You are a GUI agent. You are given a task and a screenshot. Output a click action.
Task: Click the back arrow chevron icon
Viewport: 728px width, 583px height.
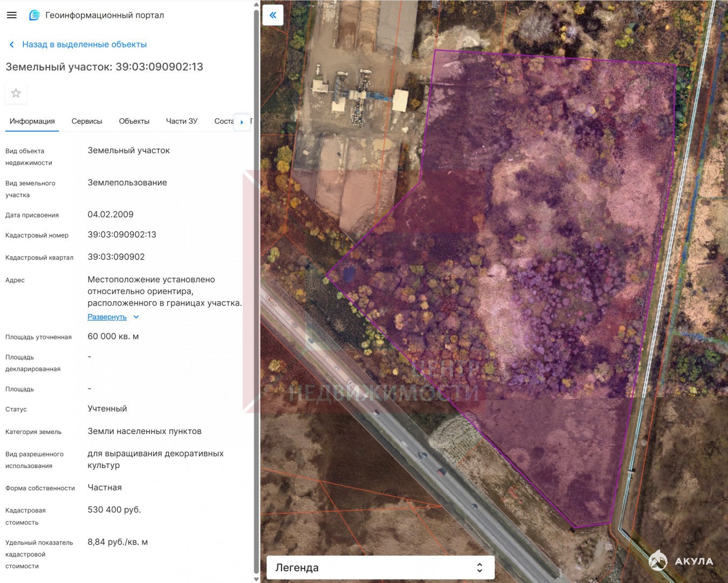coord(12,45)
